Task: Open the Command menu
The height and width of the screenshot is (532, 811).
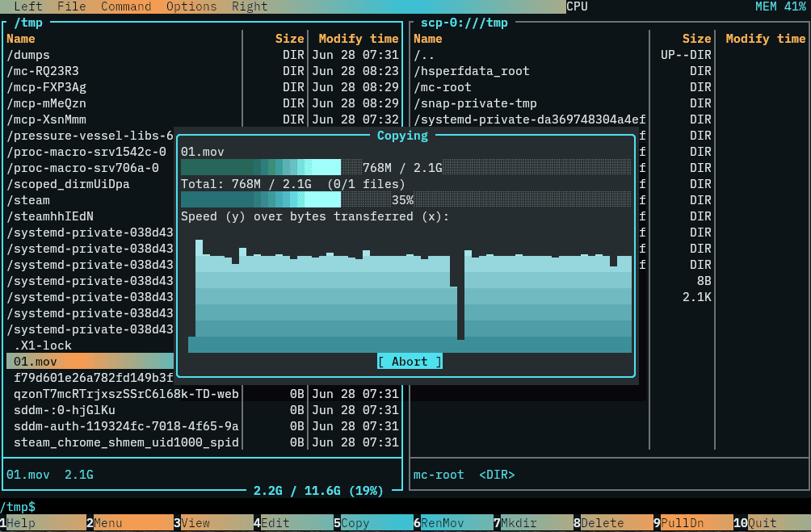Action: [126, 6]
